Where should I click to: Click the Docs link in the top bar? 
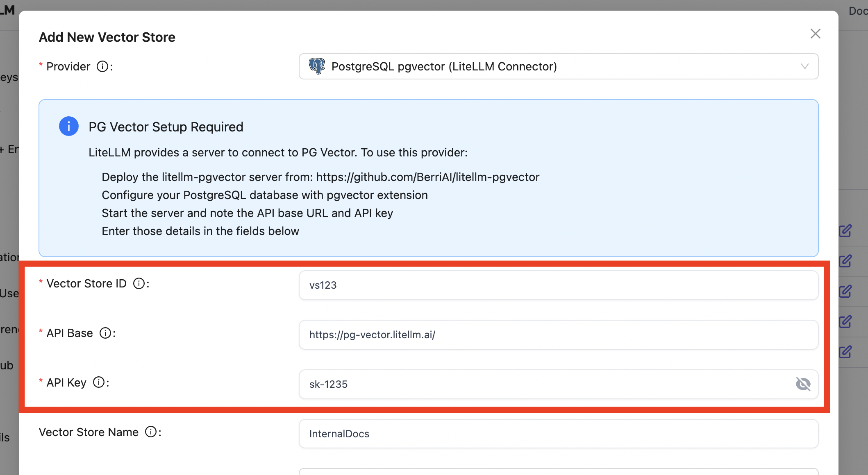click(x=858, y=11)
